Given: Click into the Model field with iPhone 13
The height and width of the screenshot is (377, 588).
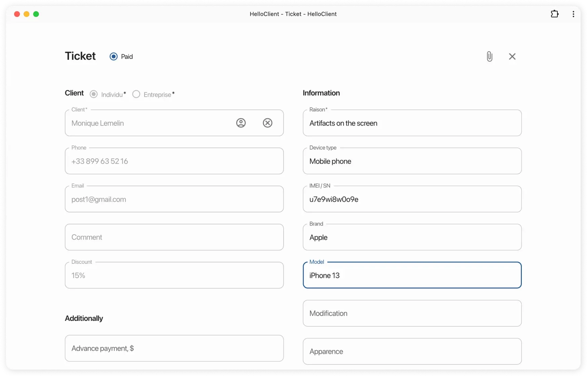Looking at the screenshot, I should [x=412, y=276].
